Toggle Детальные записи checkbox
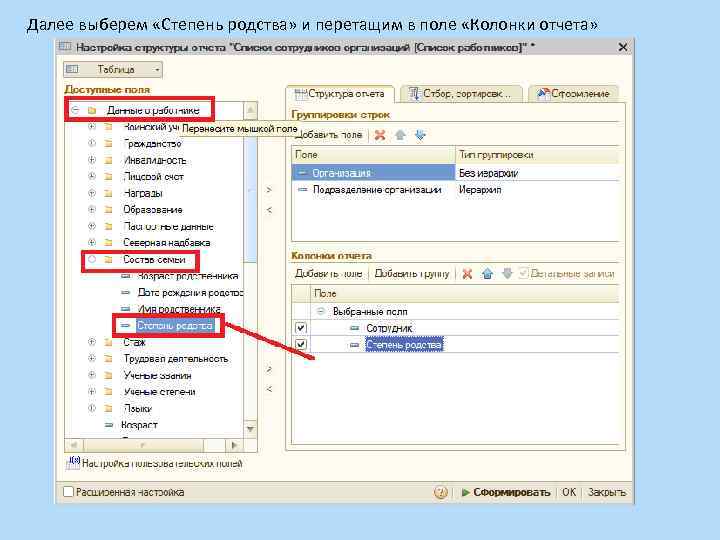This screenshot has width=720, height=540. pos(523,273)
